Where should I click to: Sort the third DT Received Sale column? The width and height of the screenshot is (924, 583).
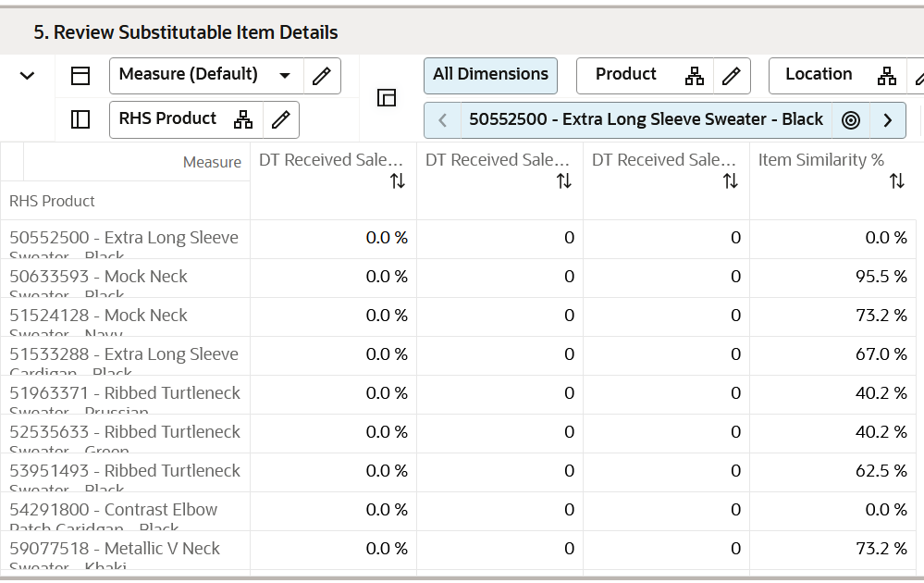click(x=731, y=181)
